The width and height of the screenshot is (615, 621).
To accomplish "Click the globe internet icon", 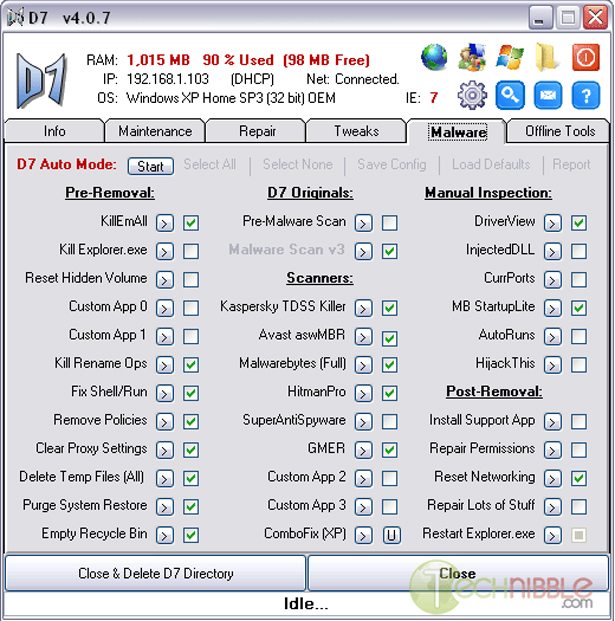I will pyautogui.click(x=434, y=58).
